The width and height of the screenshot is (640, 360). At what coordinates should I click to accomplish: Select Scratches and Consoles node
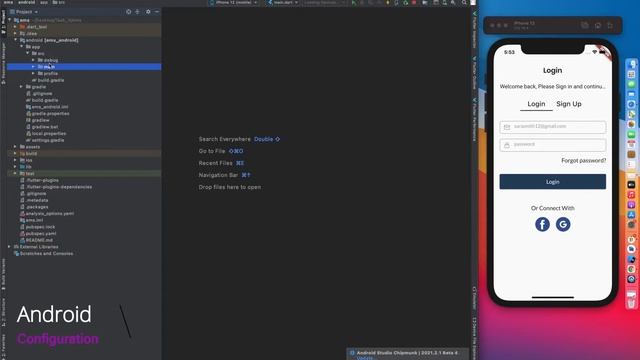(44, 253)
